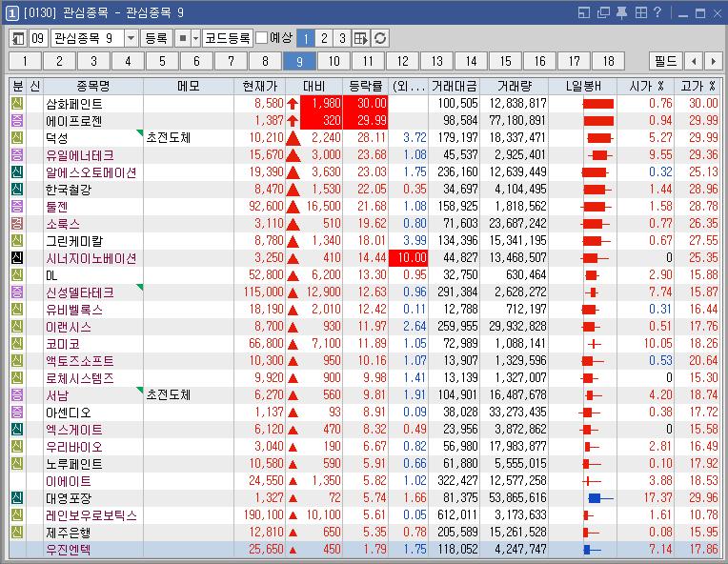Switch to watchlist tab 18
Viewport: 728px width, 564px height.
coord(608,61)
